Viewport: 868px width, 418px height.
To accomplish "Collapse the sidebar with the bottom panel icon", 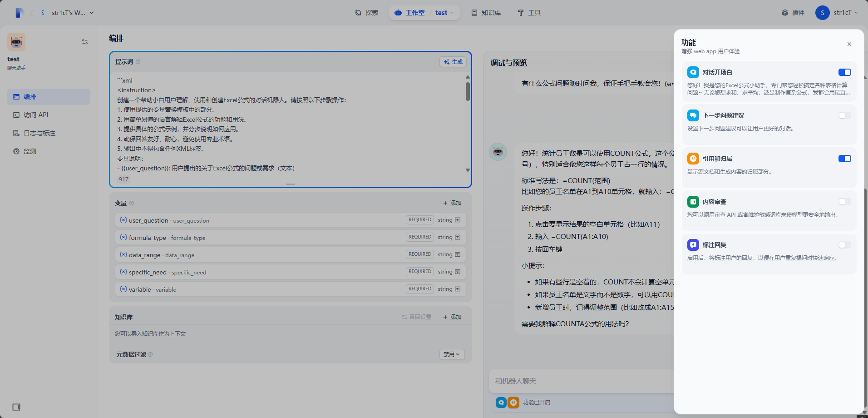I will coord(16,407).
